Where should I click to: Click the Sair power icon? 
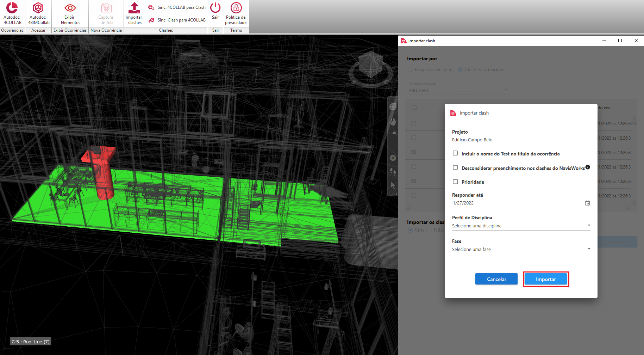[x=215, y=8]
